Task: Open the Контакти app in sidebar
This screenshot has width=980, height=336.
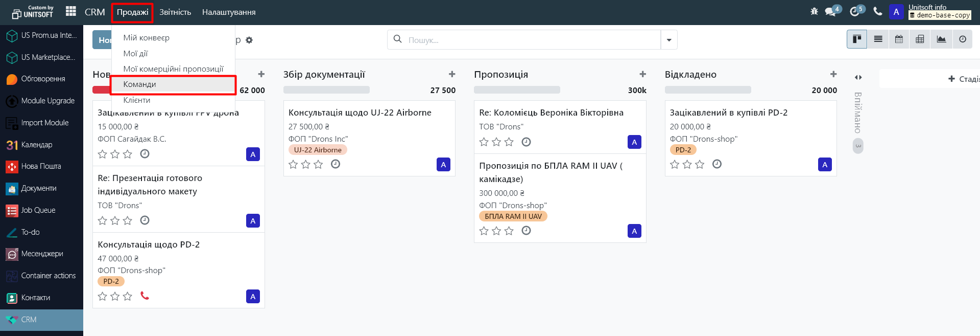Action: tap(41, 298)
